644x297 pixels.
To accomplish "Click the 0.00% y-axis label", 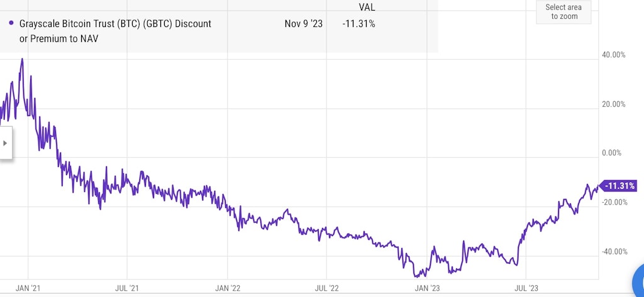I will click(615, 153).
